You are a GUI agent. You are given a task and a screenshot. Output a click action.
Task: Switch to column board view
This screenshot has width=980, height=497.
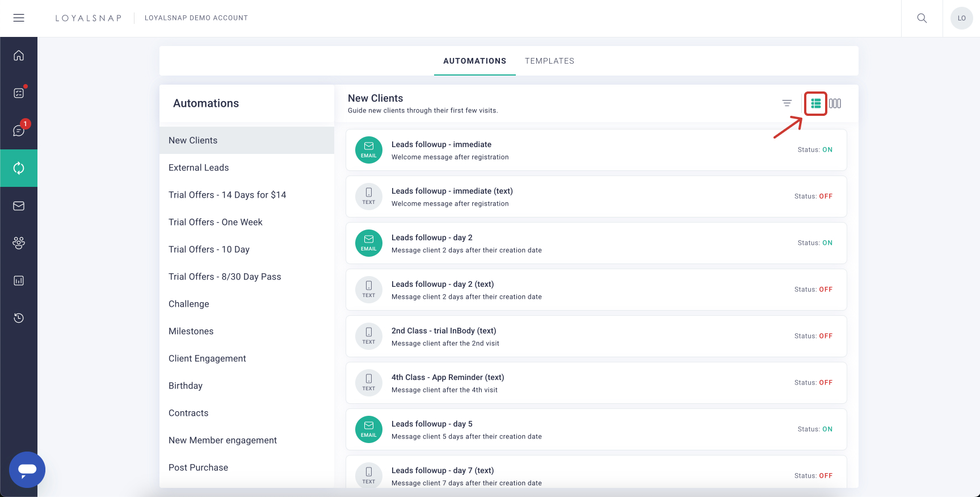[835, 103]
